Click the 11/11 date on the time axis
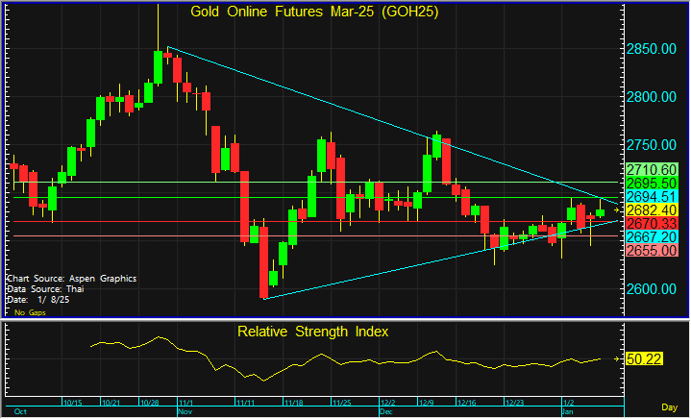 [245, 402]
